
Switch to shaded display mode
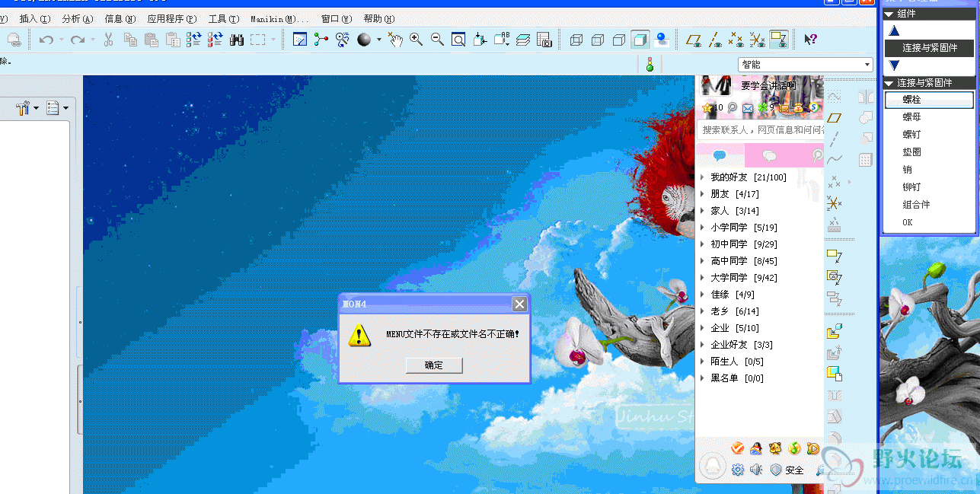click(x=640, y=40)
